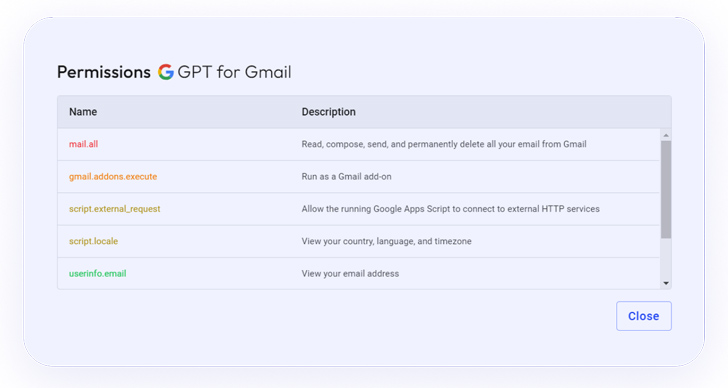
Task: Select the gmail.addons.execute permission name
Action: click(113, 176)
